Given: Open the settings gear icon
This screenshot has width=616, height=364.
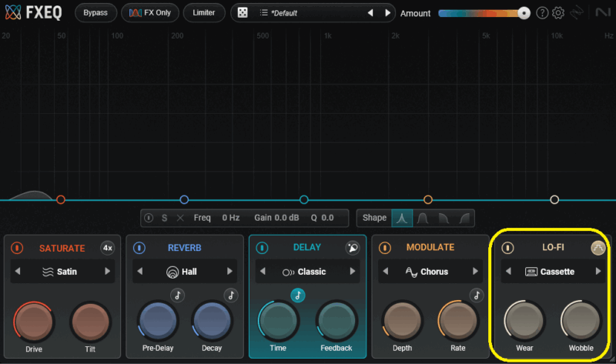Looking at the screenshot, I should [558, 13].
